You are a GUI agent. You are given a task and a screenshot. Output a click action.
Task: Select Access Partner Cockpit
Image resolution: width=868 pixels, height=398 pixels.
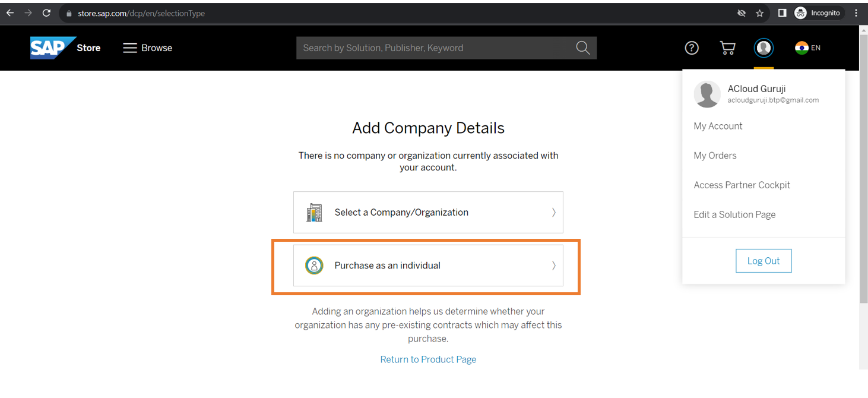tap(742, 185)
